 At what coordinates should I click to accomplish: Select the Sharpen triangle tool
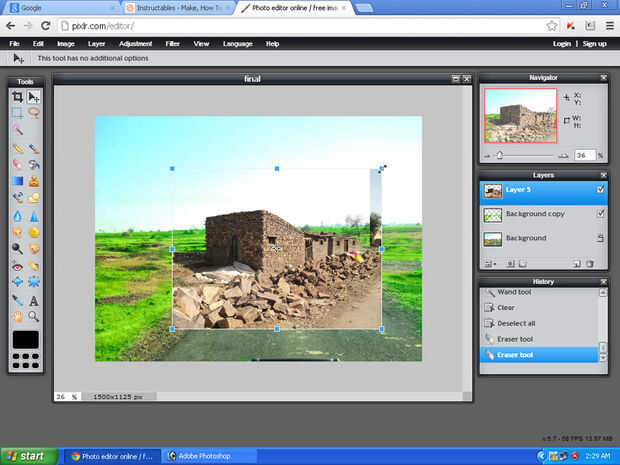tap(34, 216)
